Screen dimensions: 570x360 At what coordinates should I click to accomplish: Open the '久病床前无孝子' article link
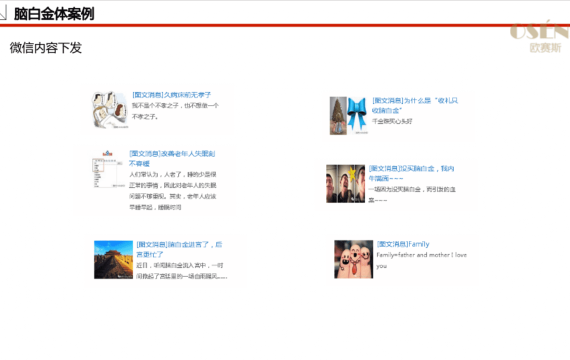(171, 95)
